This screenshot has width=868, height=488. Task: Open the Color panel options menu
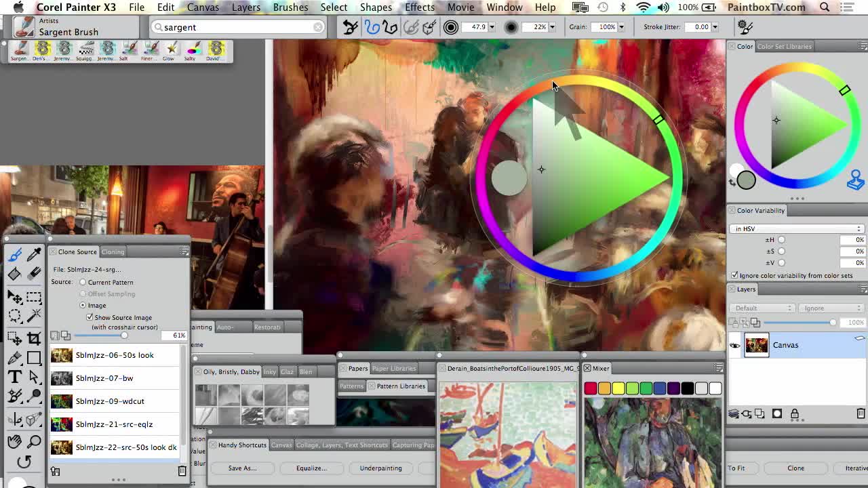pyautogui.click(x=862, y=46)
